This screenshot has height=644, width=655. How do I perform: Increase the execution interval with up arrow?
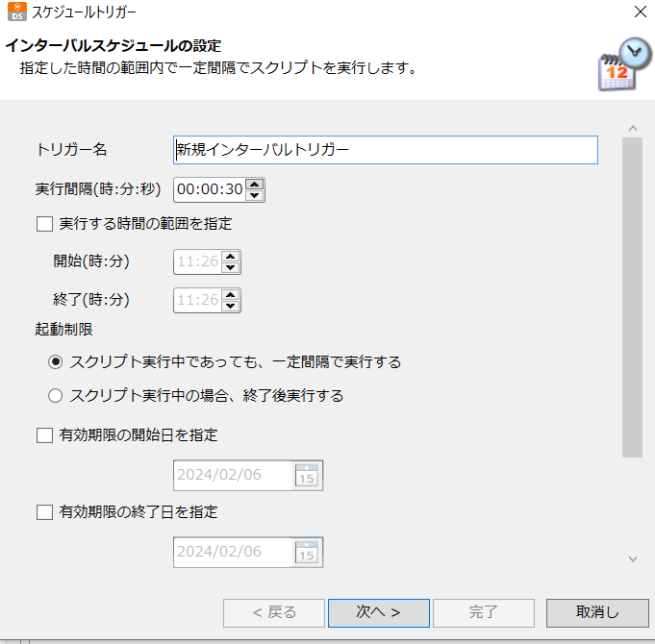pos(254,184)
